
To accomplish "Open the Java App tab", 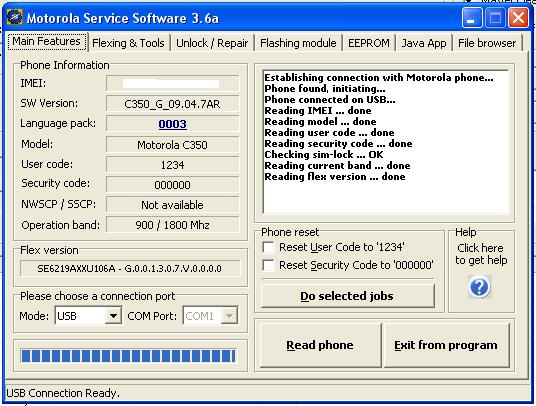I will point(424,43).
